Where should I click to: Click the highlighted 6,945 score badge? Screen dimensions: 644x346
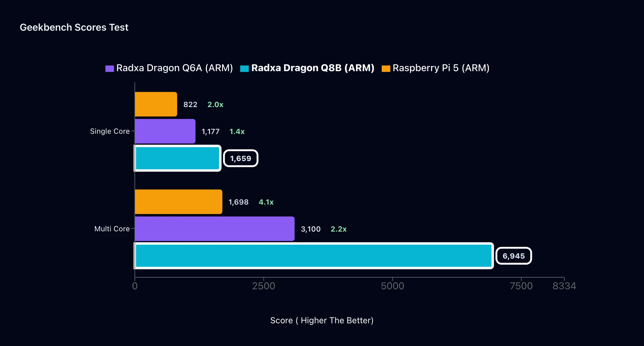(514, 256)
